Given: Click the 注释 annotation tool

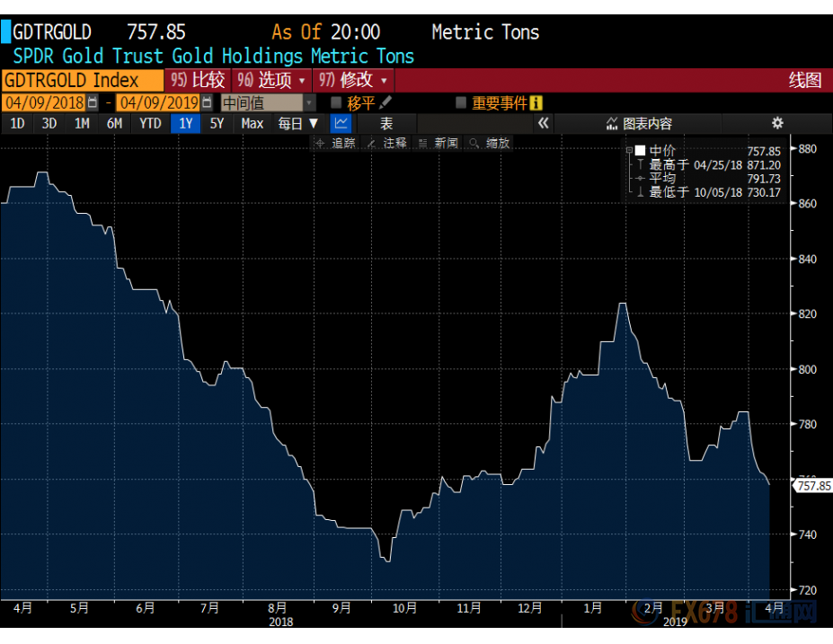Looking at the screenshot, I should [x=388, y=143].
